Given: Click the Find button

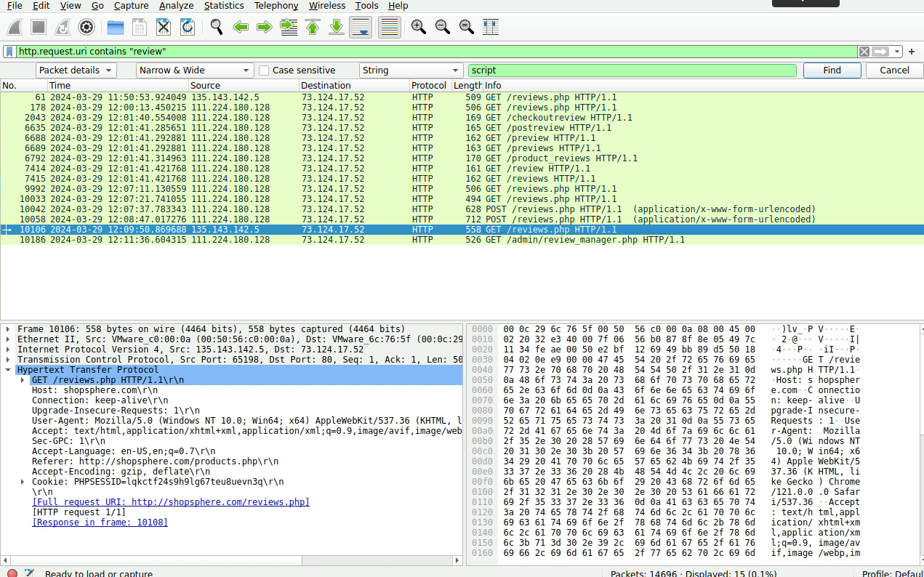Looking at the screenshot, I should click(832, 70).
